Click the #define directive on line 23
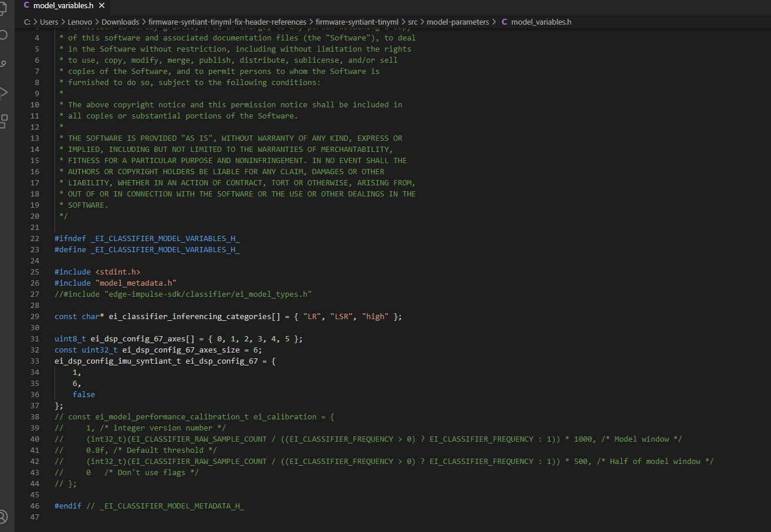This screenshot has height=532, width=771. 70,249
